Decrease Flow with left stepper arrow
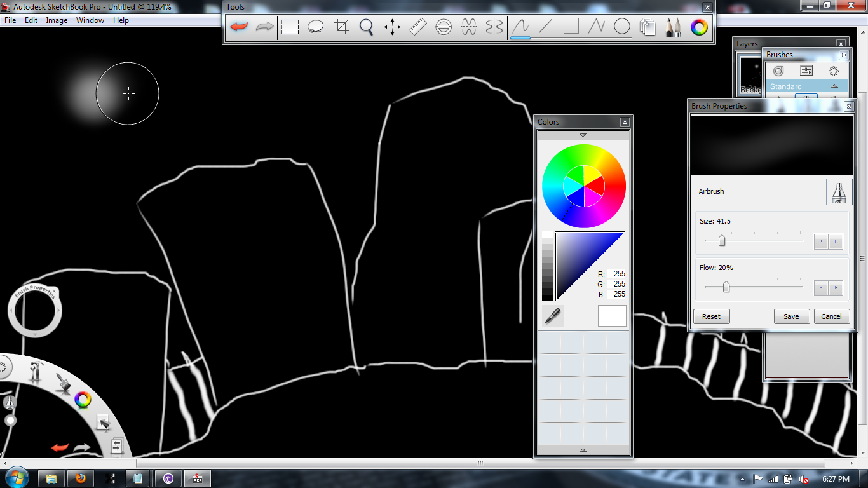The width and height of the screenshot is (868, 488). (x=822, y=288)
